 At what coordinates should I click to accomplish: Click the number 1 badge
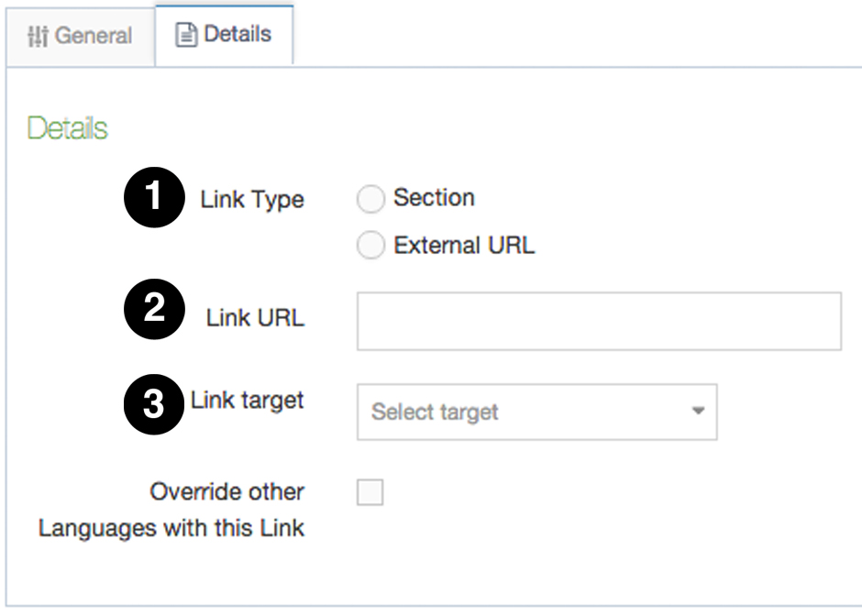coord(154,198)
